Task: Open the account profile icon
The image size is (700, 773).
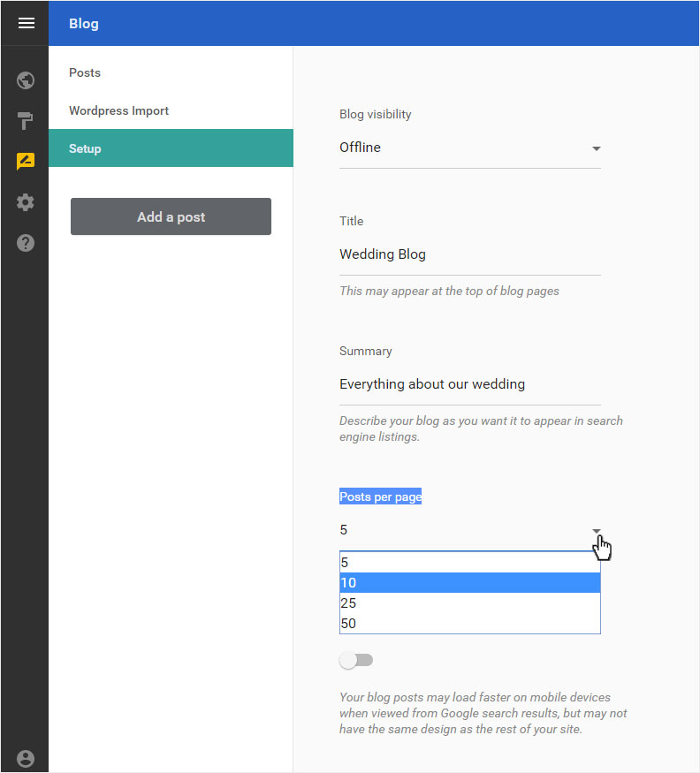Action: coord(26,758)
